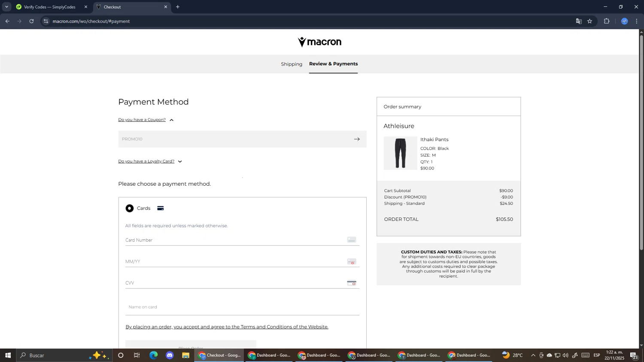Reload the page

31,21
